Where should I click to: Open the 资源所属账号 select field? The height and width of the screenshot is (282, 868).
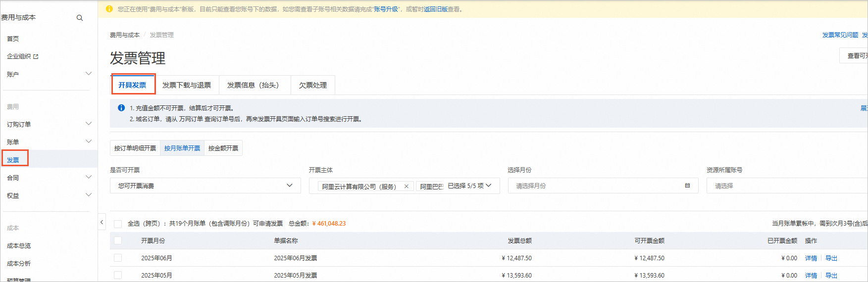coord(787,186)
